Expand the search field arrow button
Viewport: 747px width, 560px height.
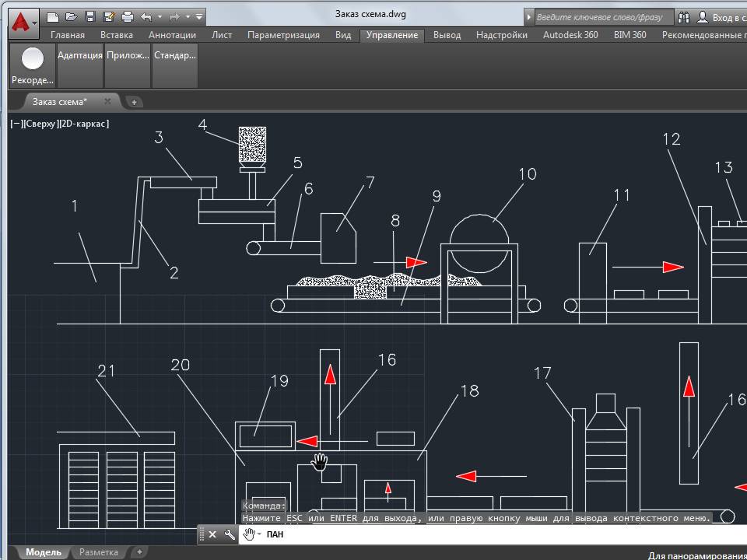529,18
